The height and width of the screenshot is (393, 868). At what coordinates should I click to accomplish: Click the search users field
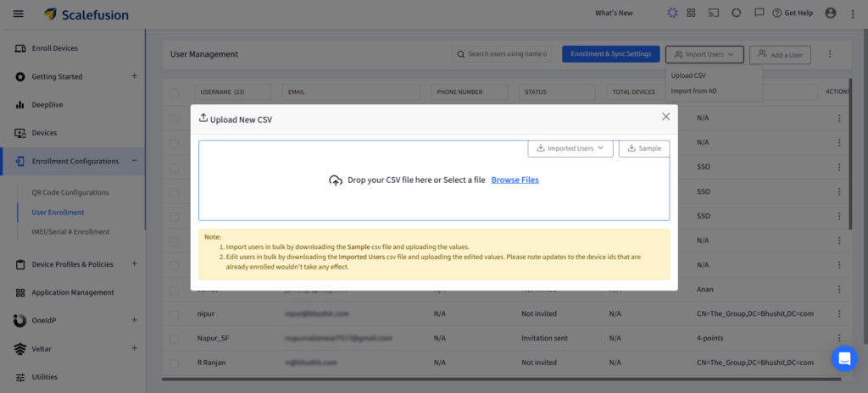501,53
